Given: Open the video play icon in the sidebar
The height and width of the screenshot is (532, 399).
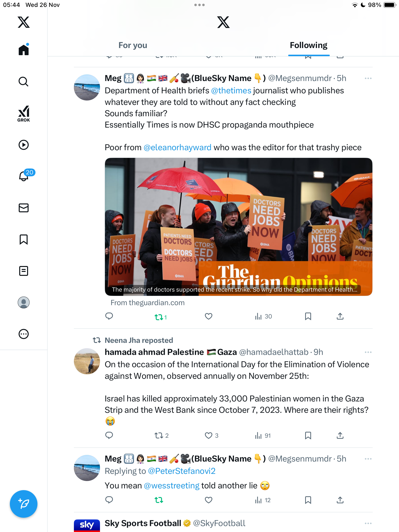Looking at the screenshot, I should point(24,145).
